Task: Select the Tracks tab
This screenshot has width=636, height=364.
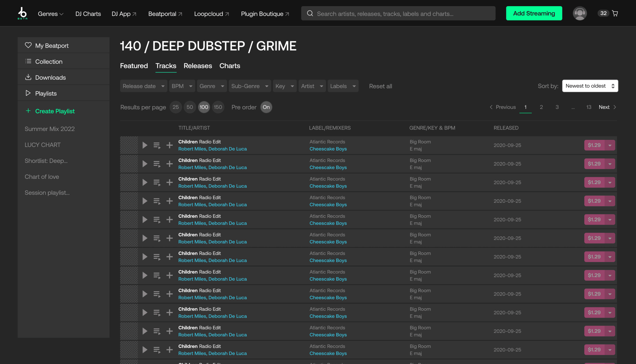Action: click(x=166, y=66)
